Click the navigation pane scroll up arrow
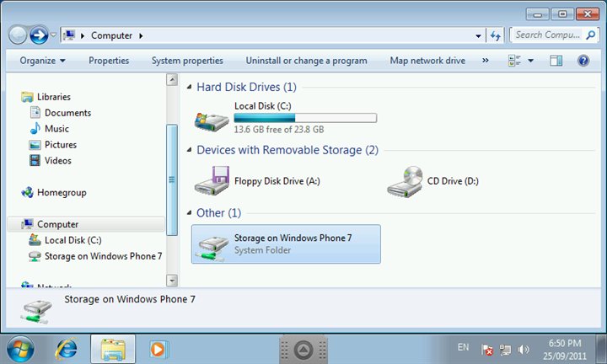607x364 pixels. [x=172, y=80]
